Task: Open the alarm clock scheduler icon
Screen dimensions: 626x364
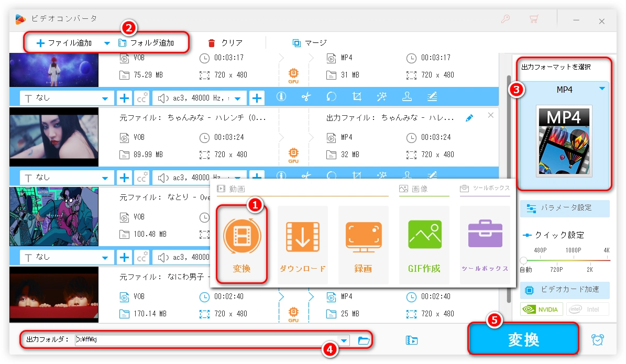Action: [x=597, y=339]
